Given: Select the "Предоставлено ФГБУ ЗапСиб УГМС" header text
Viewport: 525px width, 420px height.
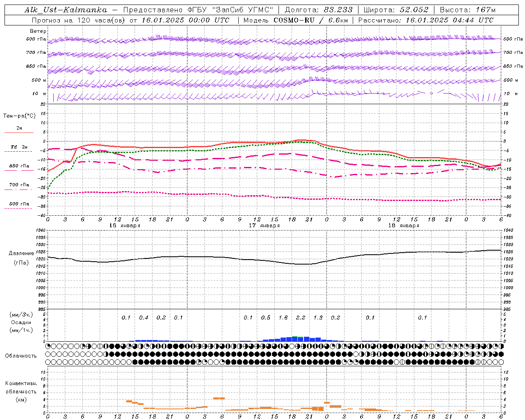Looking at the screenshot, I should point(199,10).
